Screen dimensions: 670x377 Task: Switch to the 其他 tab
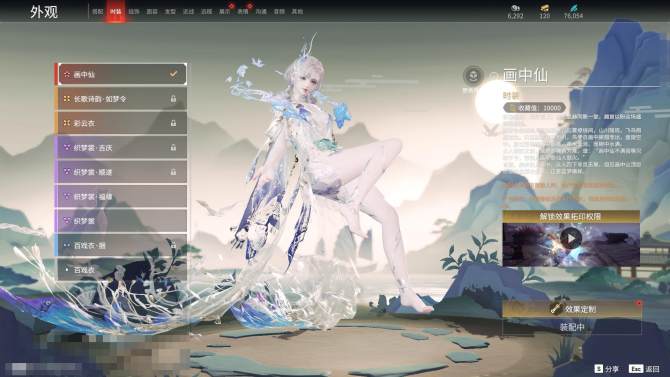click(x=297, y=12)
